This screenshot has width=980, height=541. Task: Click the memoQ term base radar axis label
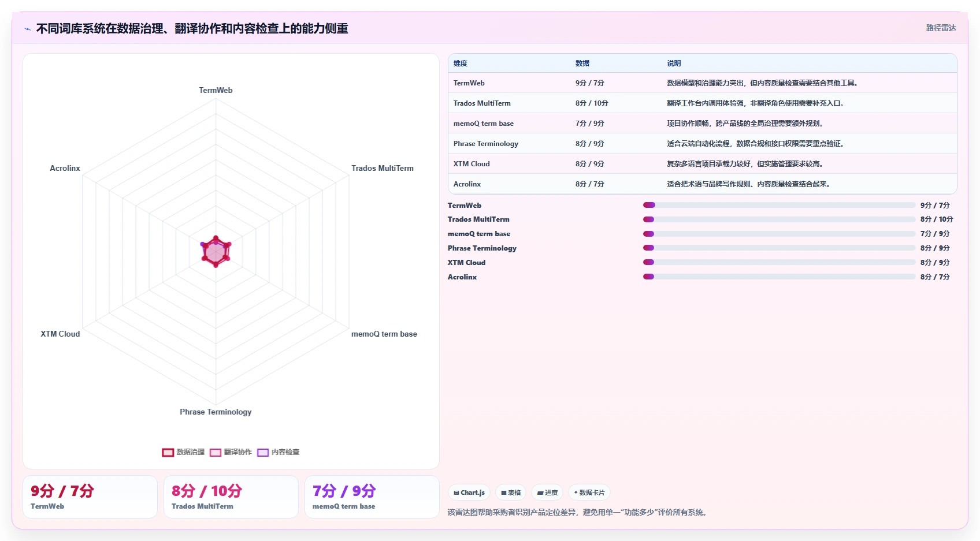click(384, 334)
